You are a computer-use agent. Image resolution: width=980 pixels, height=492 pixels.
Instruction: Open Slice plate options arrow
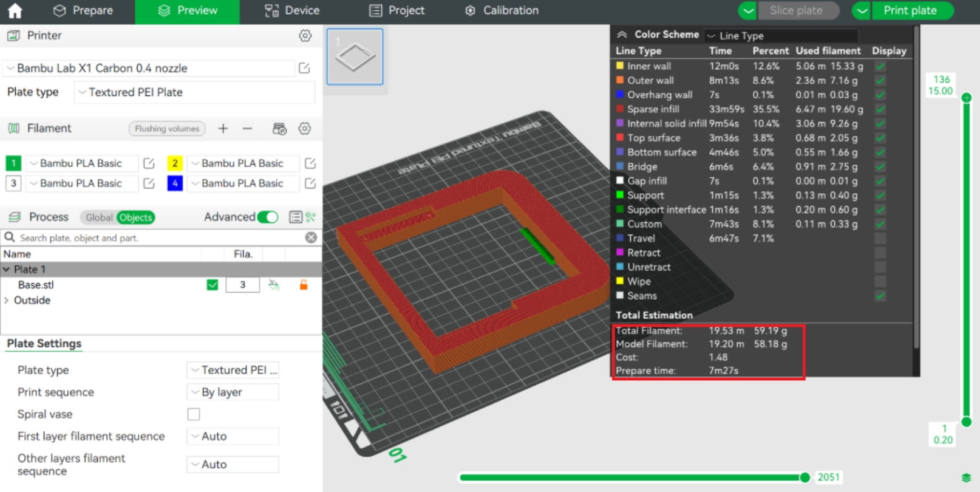[x=748, y=10]
